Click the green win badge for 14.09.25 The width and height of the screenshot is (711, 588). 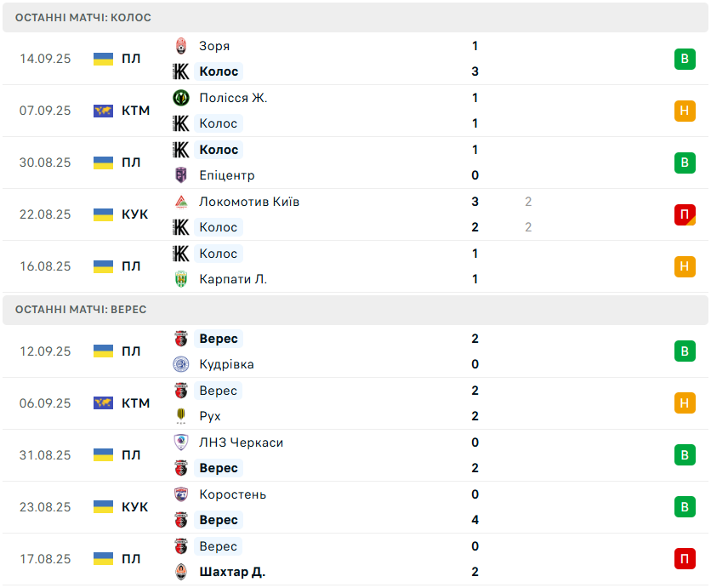pos(685,59)
